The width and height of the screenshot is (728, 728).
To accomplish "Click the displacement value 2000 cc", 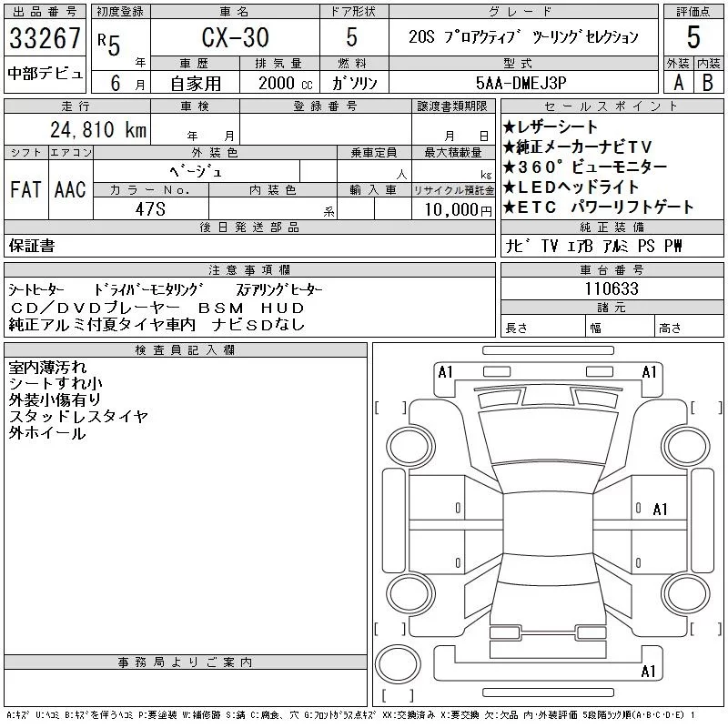I will click(x=285, y=84).
